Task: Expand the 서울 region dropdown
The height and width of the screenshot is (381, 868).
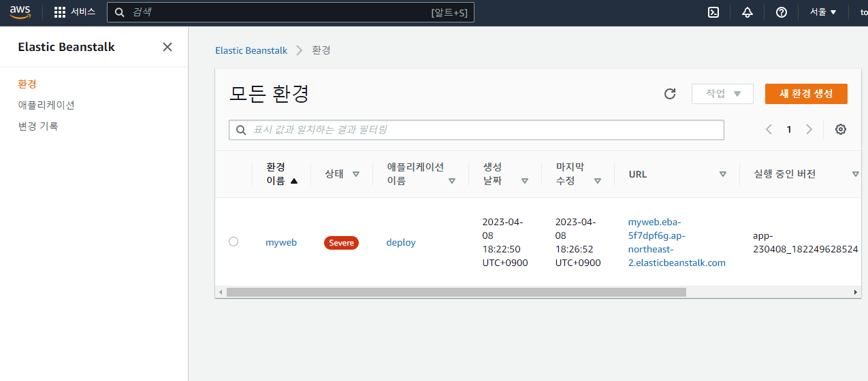Action: click(x=823, y=12)
